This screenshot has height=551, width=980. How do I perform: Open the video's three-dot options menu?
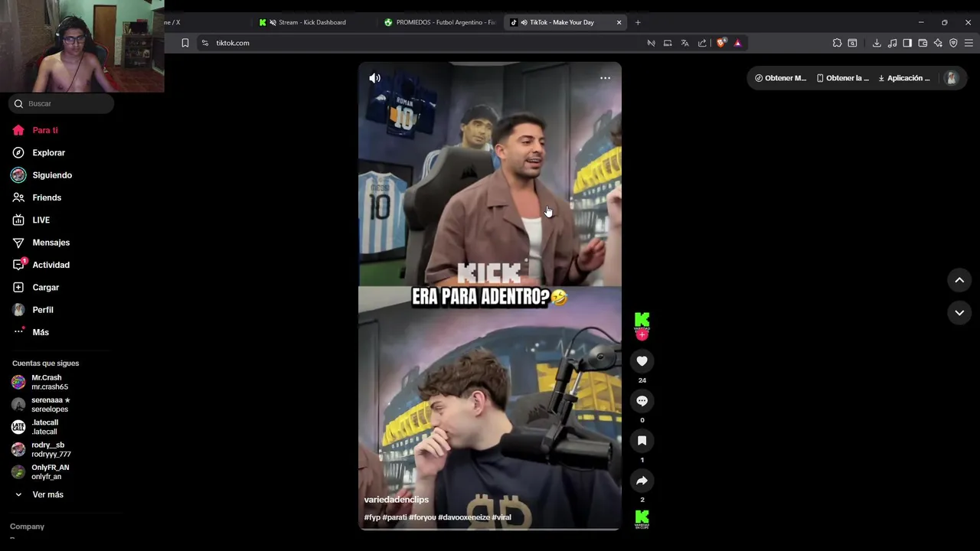605,78
